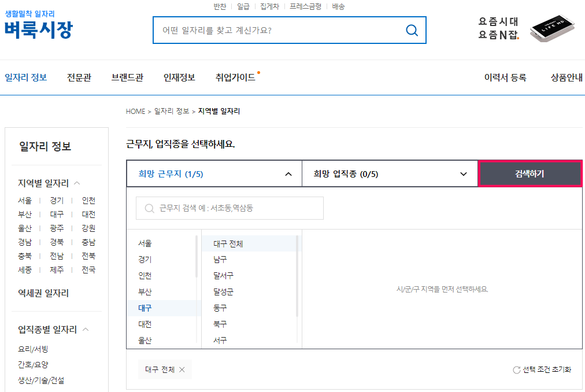Open the 요즘시대 요즘N잡 banner
This screenshot has height=392, width=585.
526,28
